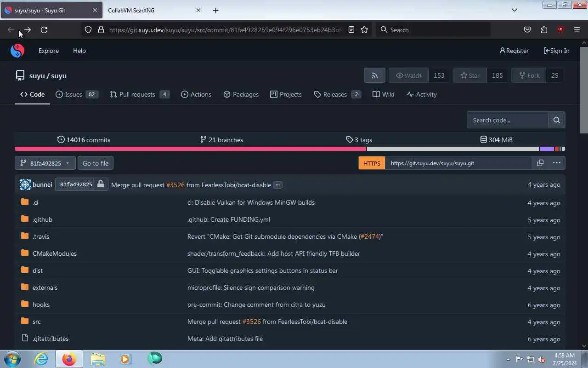Click the Firefox Search box
The width and height of the screenshot is (588, 368).
pyautogui.click(x=433, y=29)
